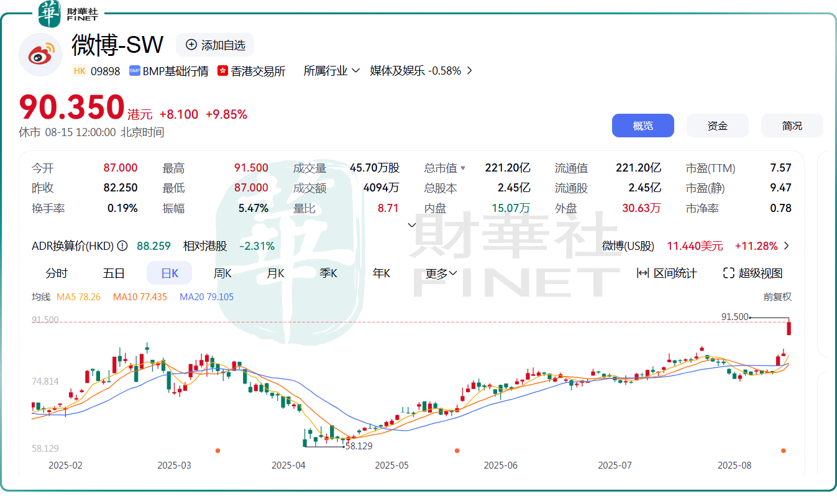Click the 量比 8.71 value
Image resolution: width=837 pixels, height=504 pixels.
pos(388,208)
